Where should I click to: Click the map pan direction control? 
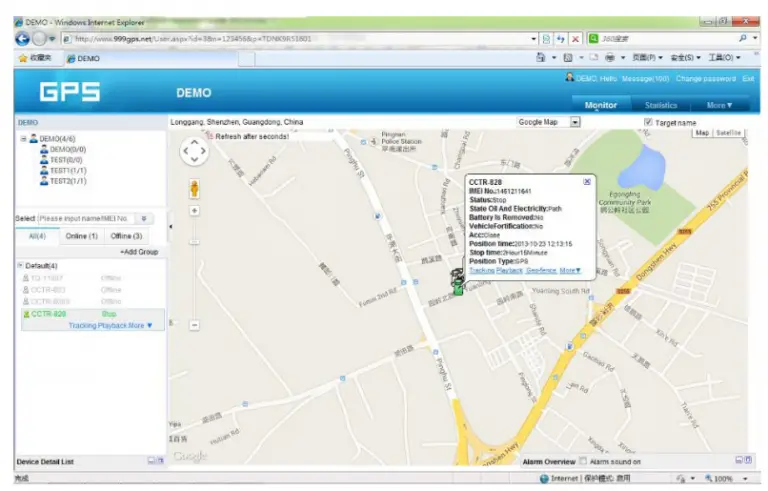point(194,151)
